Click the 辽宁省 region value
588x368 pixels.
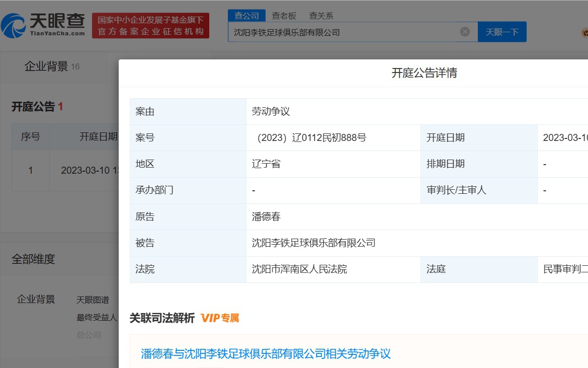tap(266, 164)
